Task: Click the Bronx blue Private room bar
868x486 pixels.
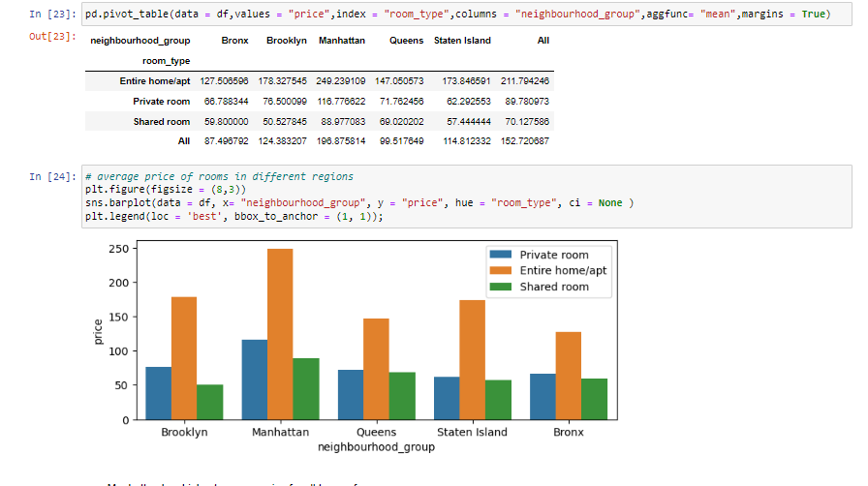Action: (x=542, y=397)
